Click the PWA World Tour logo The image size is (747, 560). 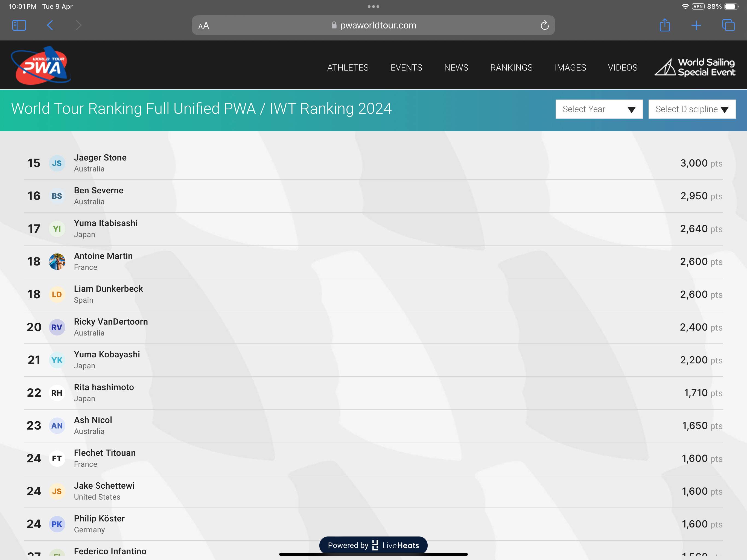click(x=41, y=66)
